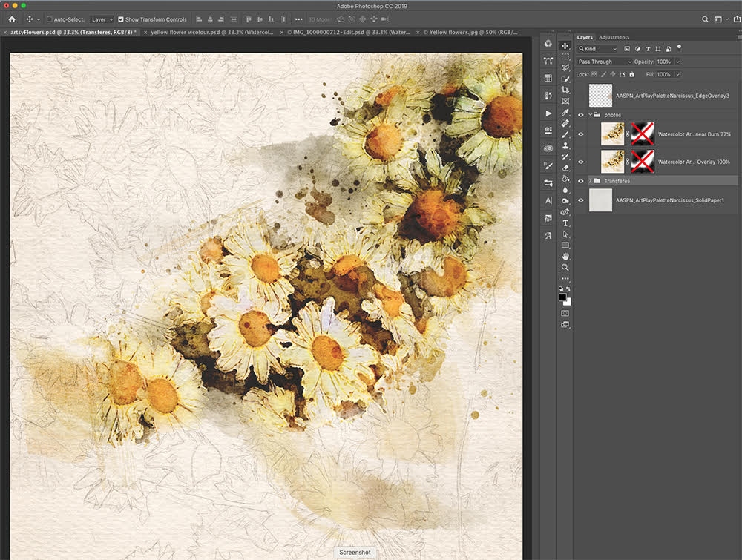Select the Hand tool
Viewport: 742px width, 560px height.
565,257
